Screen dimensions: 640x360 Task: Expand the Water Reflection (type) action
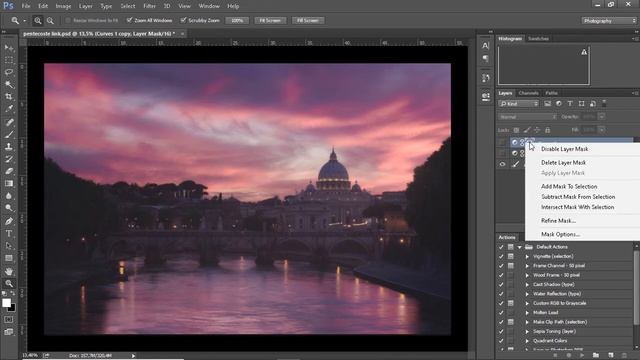point(527,294)
